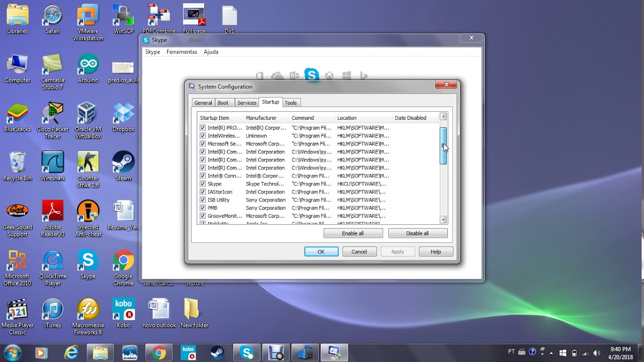Sort by the Startup Item column header
Screen dimensions: 644x362
point(220,118)
